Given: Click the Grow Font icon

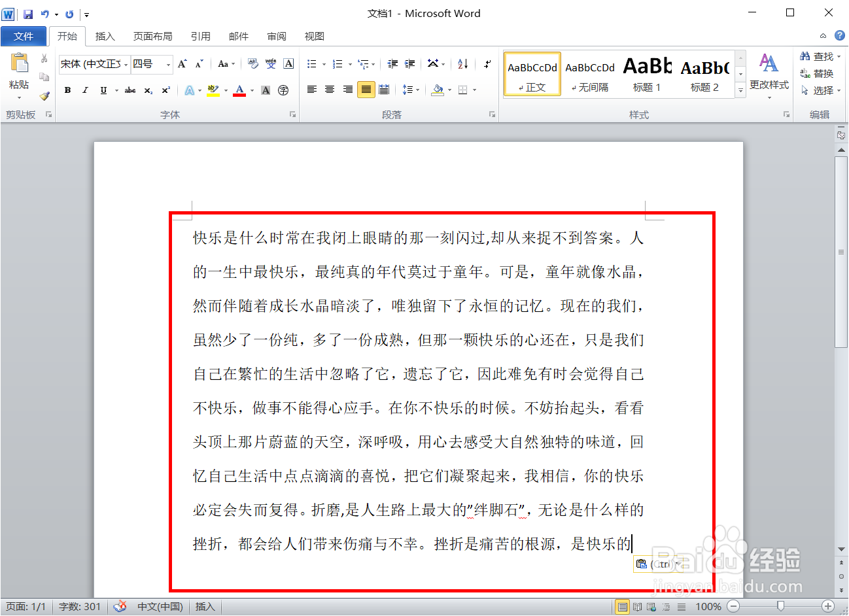Looking at the screenshot, I should click(x=182, y=63).
